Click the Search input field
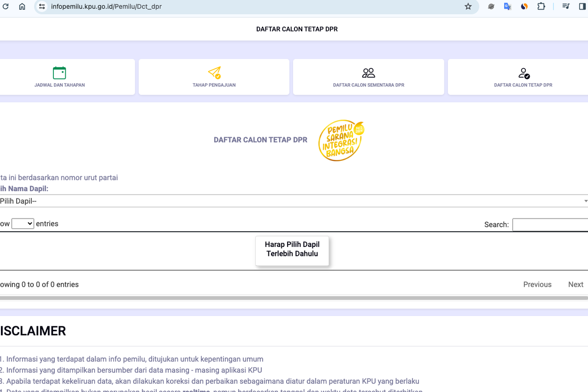Screen dimensions: 588x392 [550, 224]
